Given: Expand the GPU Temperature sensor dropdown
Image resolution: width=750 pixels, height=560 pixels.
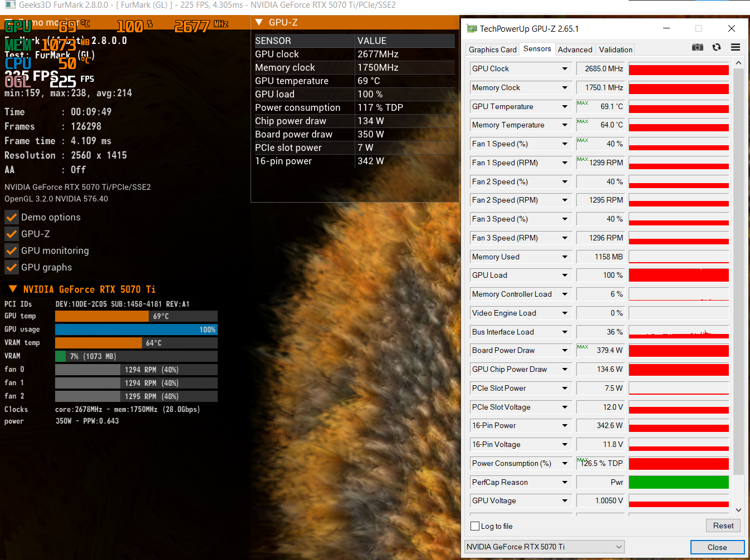Looking at the screenshot, I should pos(565,106).
